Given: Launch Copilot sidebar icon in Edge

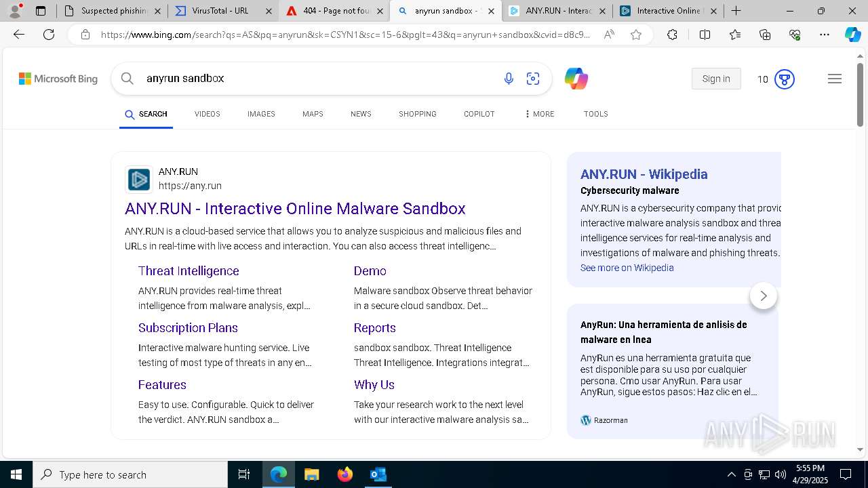Looking at the screenshot, I should click(x=852, y=35).
